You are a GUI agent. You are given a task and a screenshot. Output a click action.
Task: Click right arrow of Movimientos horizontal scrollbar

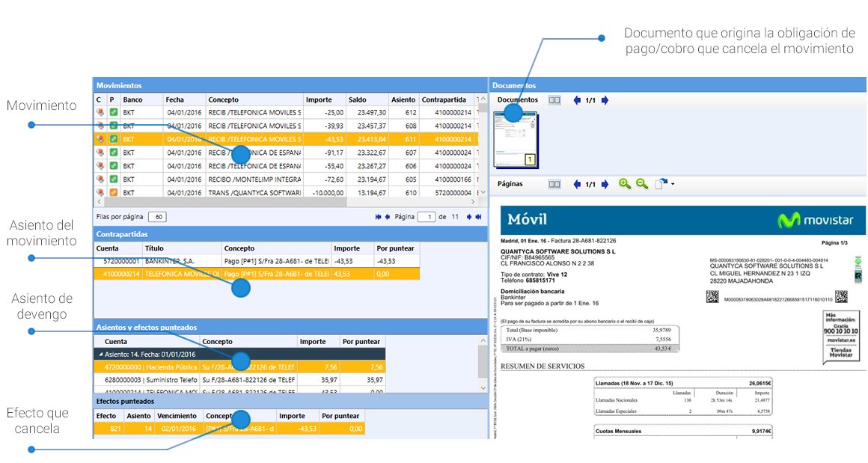[473, 202]
